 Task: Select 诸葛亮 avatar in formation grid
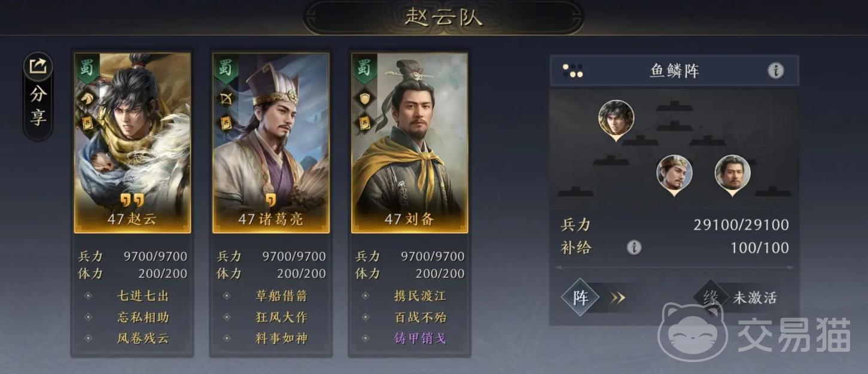click(674, 175)
